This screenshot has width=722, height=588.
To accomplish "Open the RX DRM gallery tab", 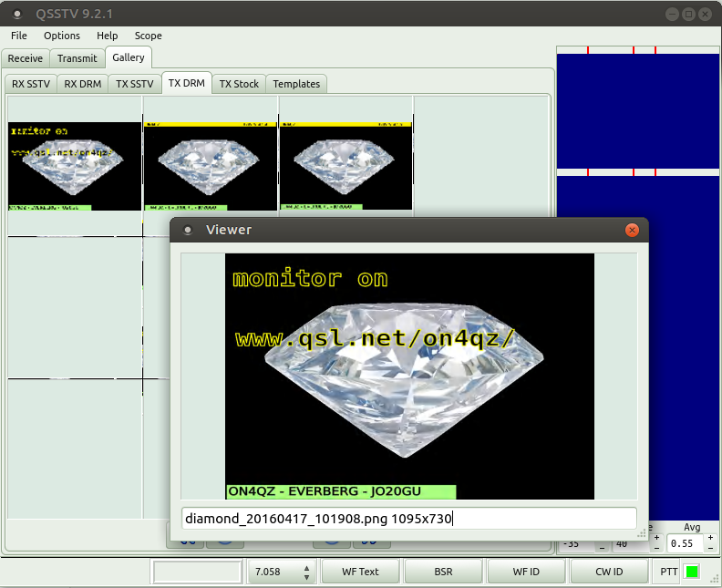I will coord(82,84).
